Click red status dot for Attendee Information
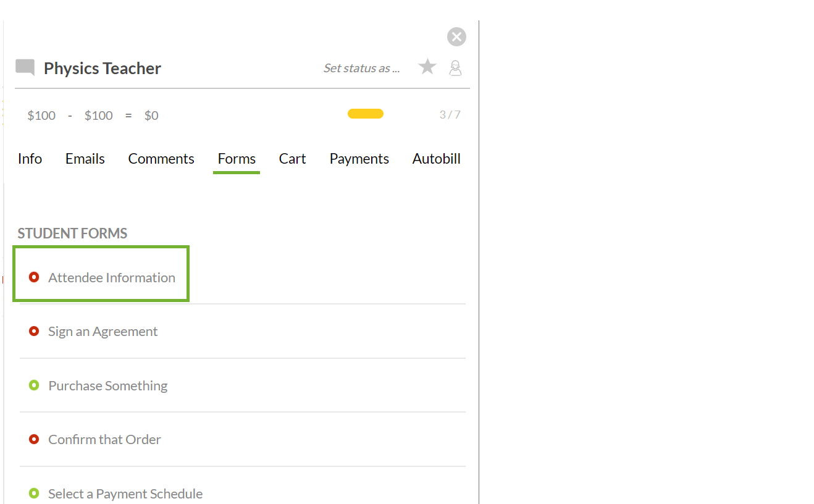This screenshot has width=814, height=504. click(x=34, y=277)
